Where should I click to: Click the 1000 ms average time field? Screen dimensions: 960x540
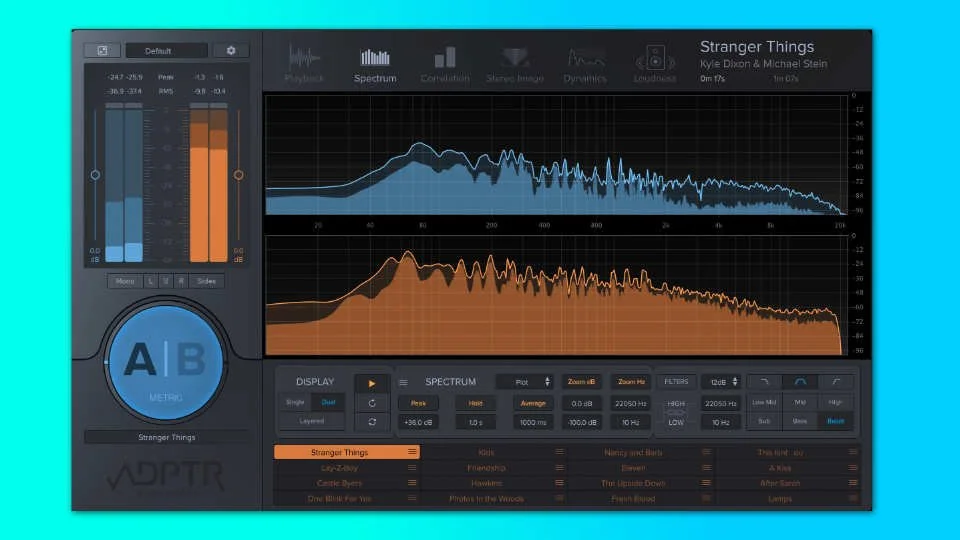click(533, 422)
